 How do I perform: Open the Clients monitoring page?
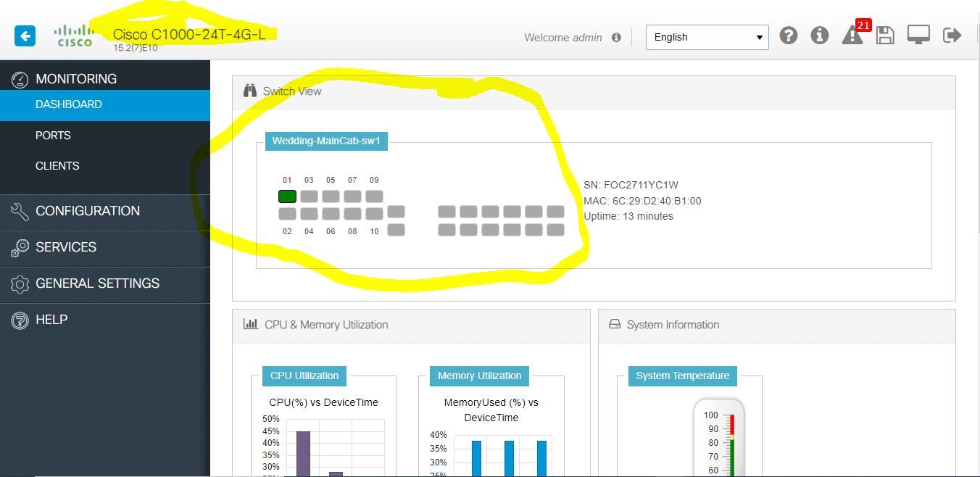57,166
